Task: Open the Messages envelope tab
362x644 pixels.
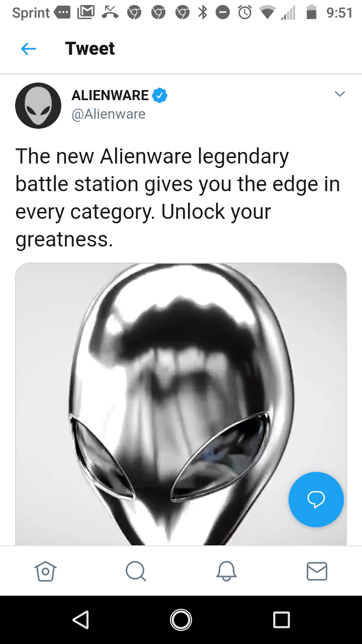Action: pyautogui.click(x=317, y=571)
